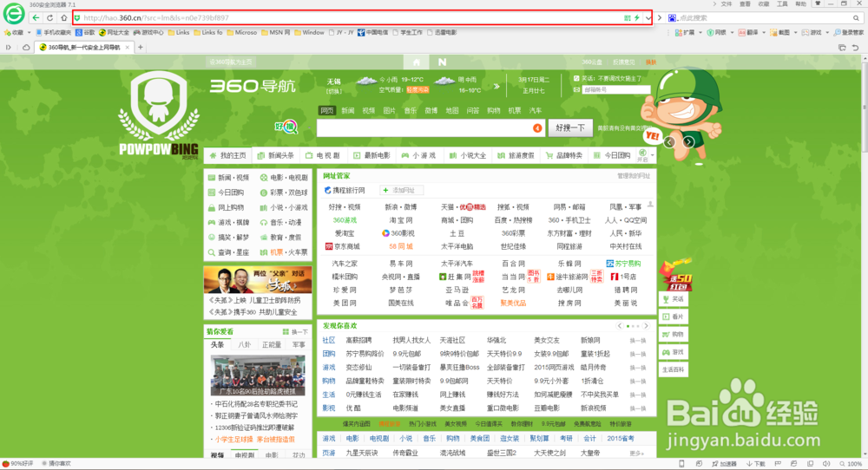Go back with the browser back arrow

pyautogui.click(x=36, y=17)
